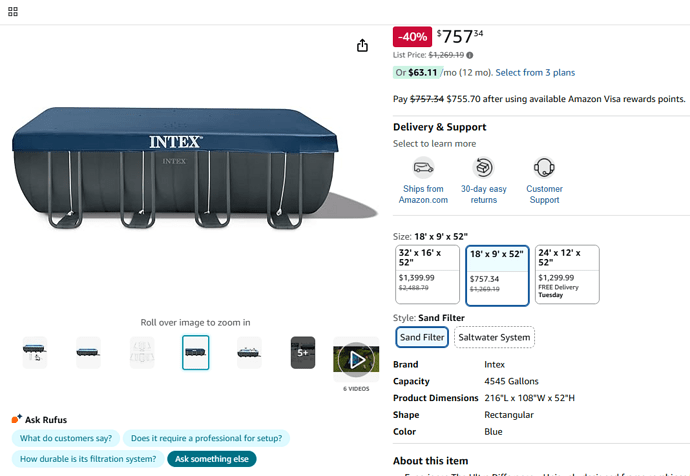Select the 24' x 12' x 52" size option
Screen dimensions: 690x476
567,274
